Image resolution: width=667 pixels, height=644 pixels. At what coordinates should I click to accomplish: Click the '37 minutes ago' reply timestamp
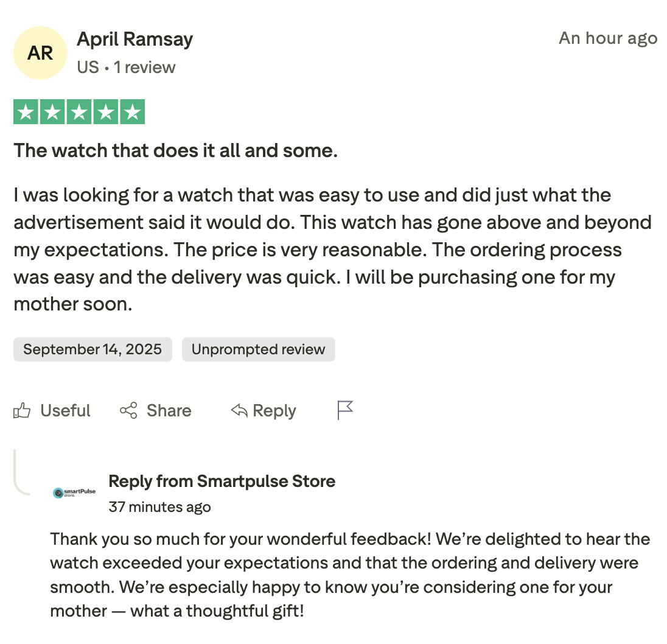coord(159,507)
